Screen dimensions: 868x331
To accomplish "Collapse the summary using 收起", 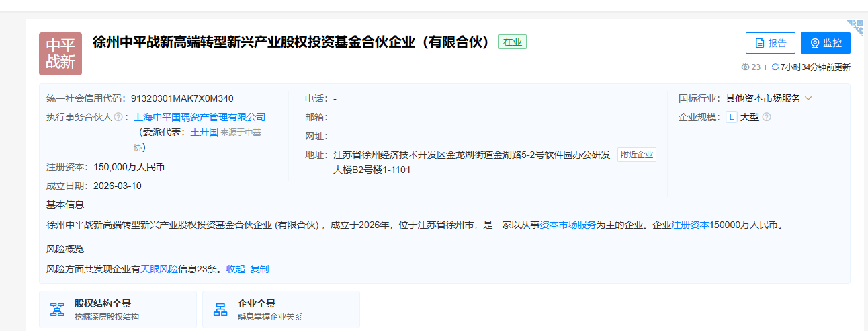I will click(235, 269).
